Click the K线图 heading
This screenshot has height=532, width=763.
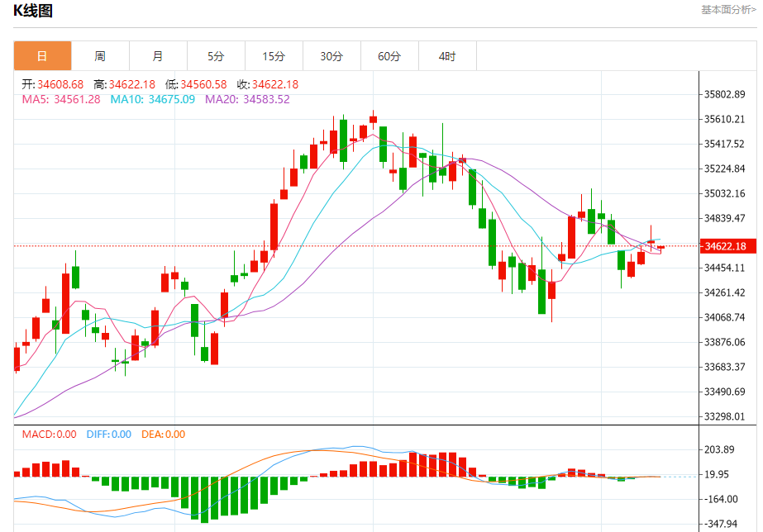point(33,10)
